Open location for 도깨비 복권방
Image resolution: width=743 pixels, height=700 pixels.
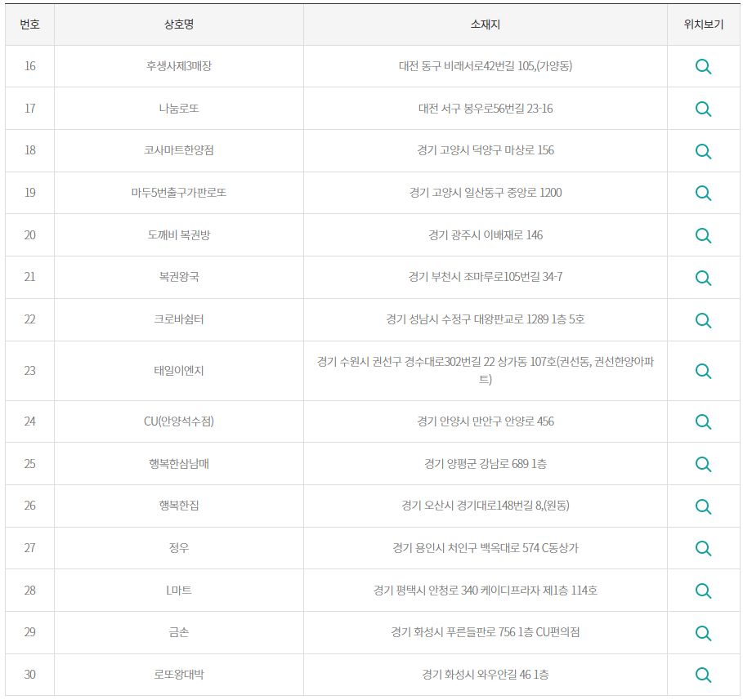pyautogui.click(x=703, y=235)
